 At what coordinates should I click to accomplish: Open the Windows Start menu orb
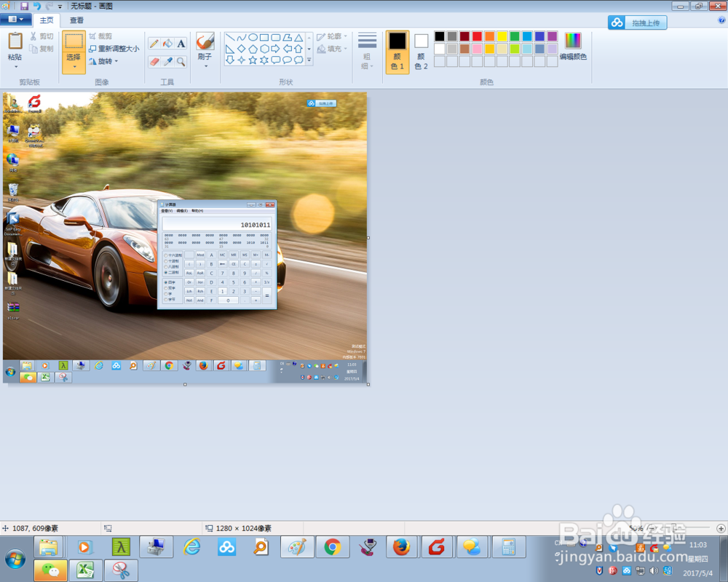pyautogui.click(x=15, y=559)
